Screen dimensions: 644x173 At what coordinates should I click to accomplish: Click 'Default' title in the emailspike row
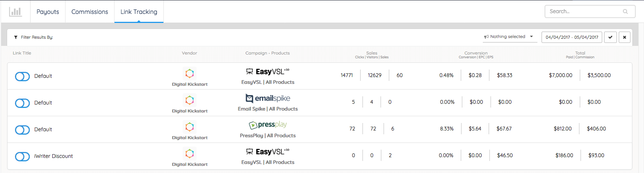tap(43, 103)
